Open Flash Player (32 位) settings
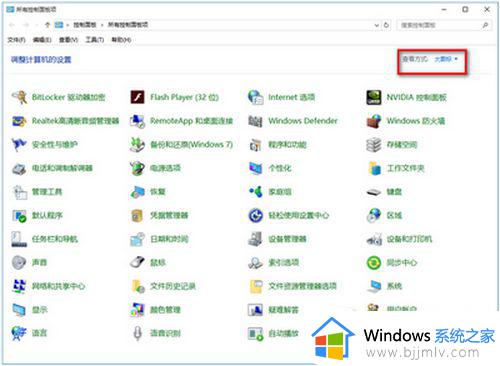 tap(174, 97)
